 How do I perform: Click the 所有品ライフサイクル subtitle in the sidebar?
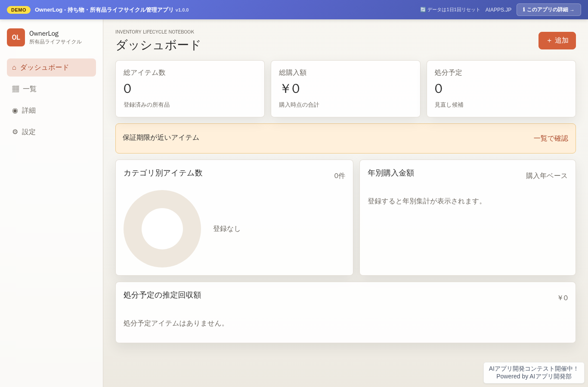click(56, 42)
